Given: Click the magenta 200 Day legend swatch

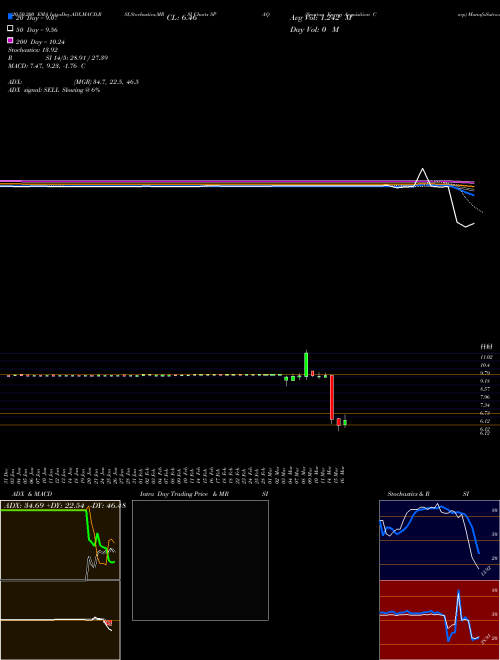Looking at the screenshot, I should point(11,40).
